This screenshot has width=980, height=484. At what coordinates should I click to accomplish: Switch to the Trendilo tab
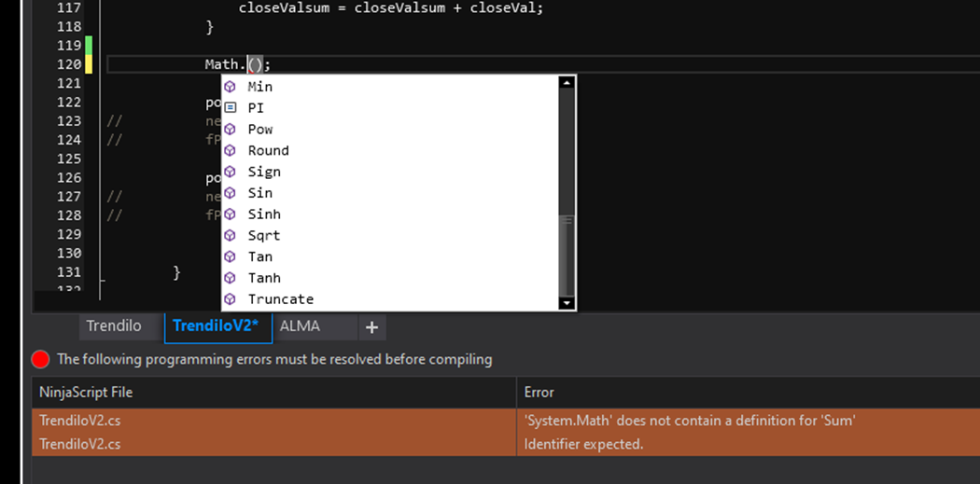[x=114, y=326]
